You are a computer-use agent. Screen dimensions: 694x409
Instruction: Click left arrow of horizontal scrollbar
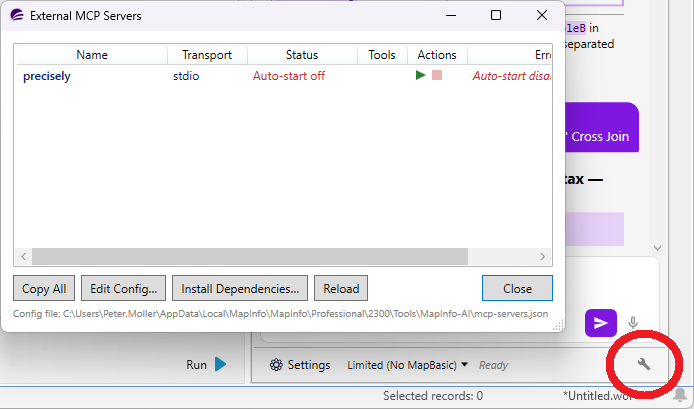(x=23, y=256)
